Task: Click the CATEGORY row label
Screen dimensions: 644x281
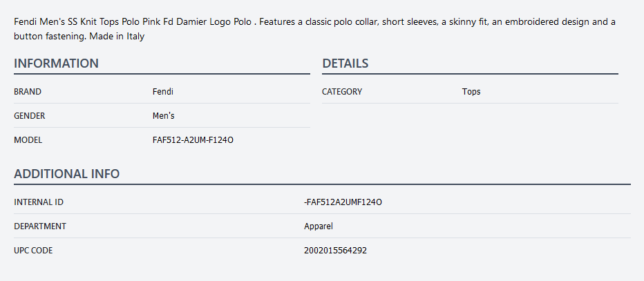Action: [342, 91]
